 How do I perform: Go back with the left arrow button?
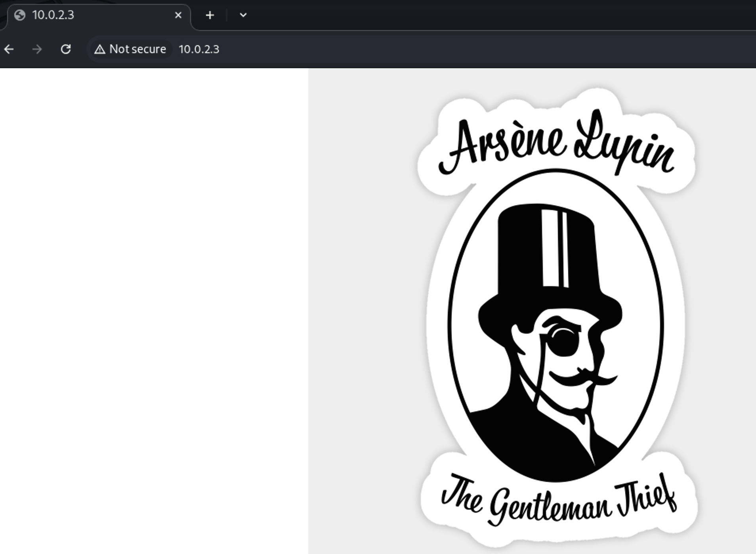[9, 49]
